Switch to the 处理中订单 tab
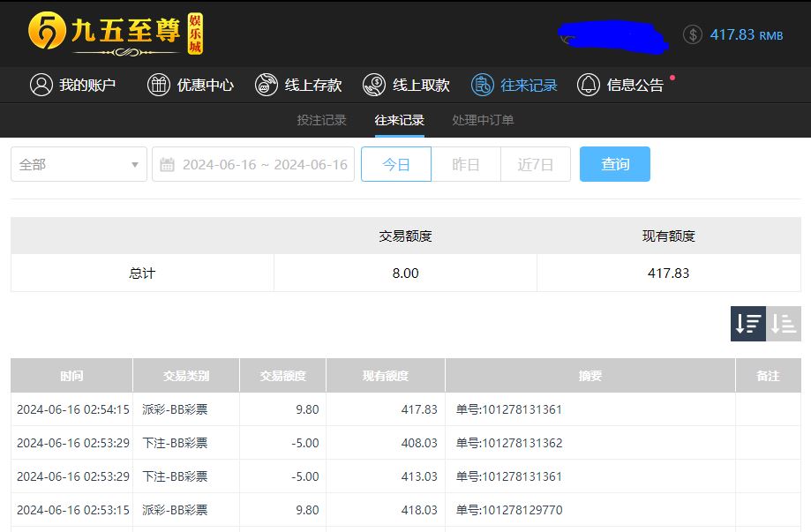Viewport: 811px width, 532px height. (x=483, y=120)
